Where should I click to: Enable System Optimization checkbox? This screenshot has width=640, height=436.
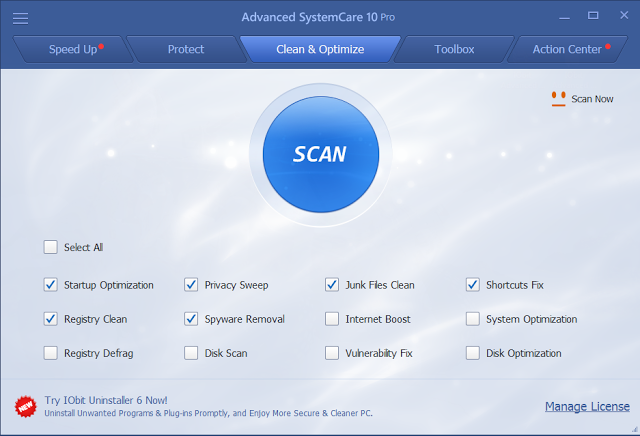click(x=473, y=319)
